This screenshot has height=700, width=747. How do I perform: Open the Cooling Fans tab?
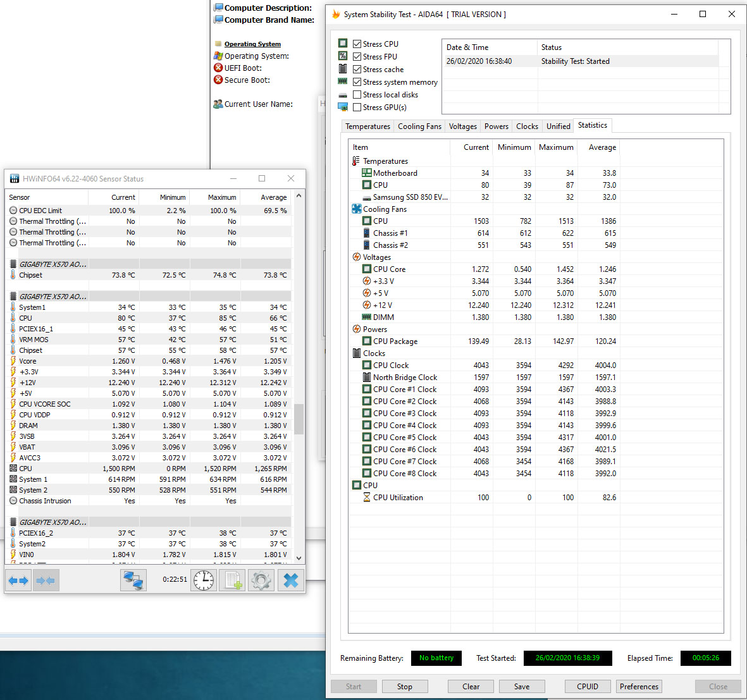pyautogui.click(x=420, y=126)
